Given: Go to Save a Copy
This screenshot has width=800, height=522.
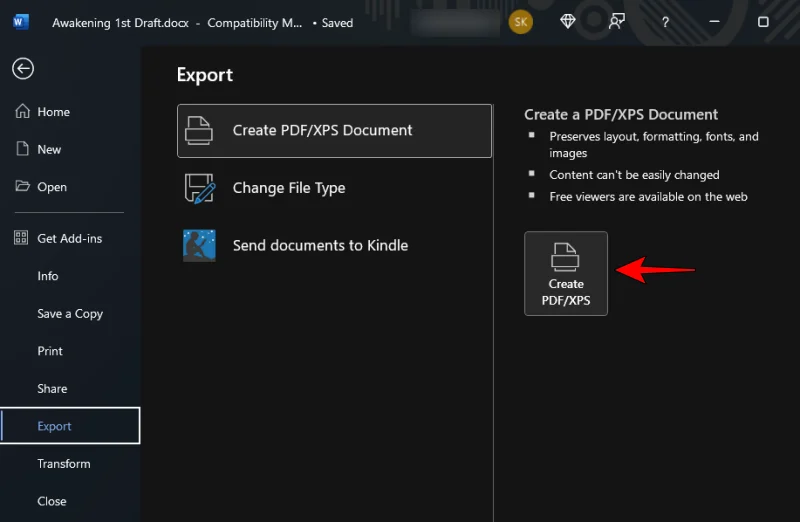Looking at the screenshot, I should click(x=70, y=314).
